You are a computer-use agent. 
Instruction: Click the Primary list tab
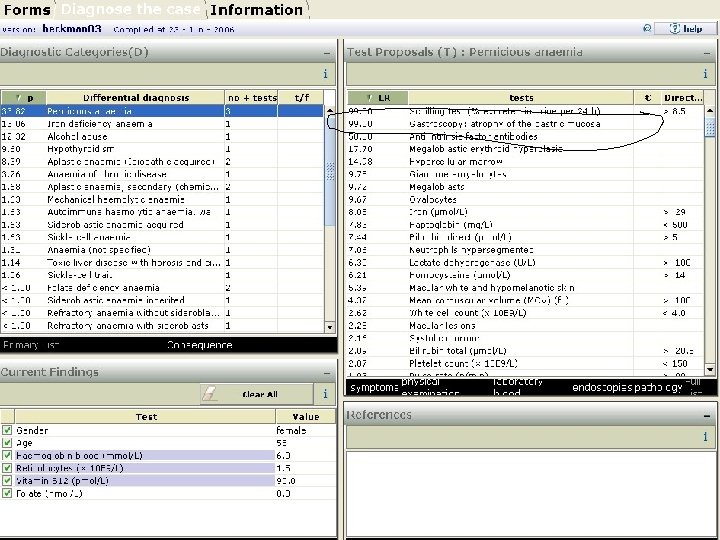(31, 345)
